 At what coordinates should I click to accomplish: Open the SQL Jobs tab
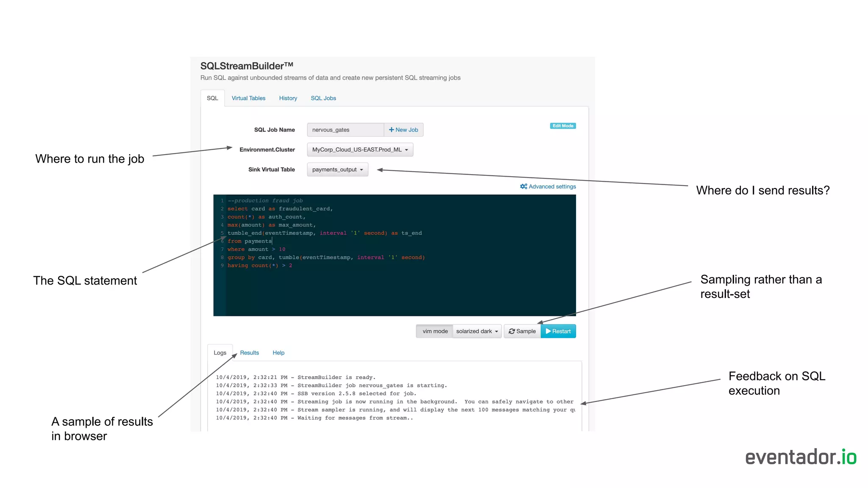pyautogui.click(x=323, y=98)
